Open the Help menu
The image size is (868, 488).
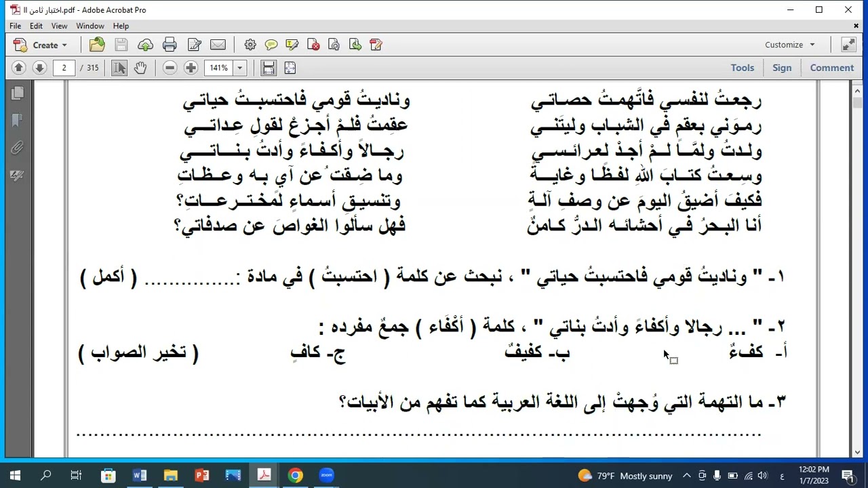click(121, 26)
